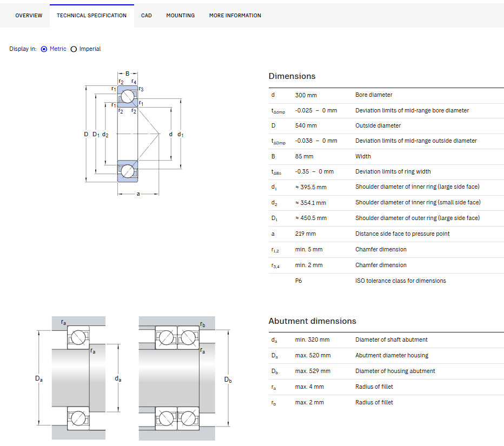Click the paired bearing abutment drawing with Db
The image size is (504, 446).
(185, 378)
